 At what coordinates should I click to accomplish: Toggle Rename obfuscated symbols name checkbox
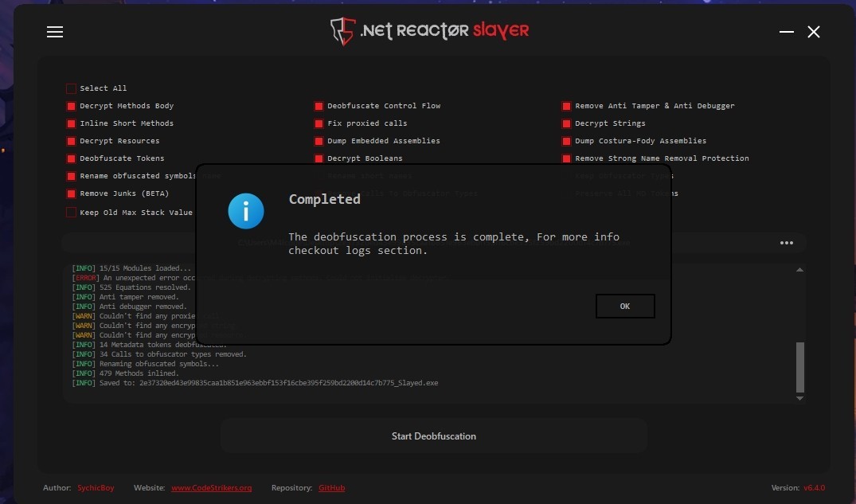point(71,176)
